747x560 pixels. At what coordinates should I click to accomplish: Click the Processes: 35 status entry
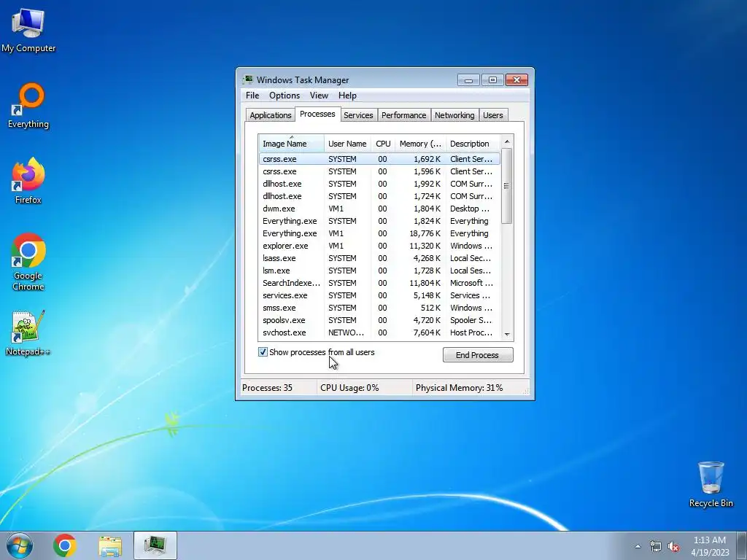[278, 388]
